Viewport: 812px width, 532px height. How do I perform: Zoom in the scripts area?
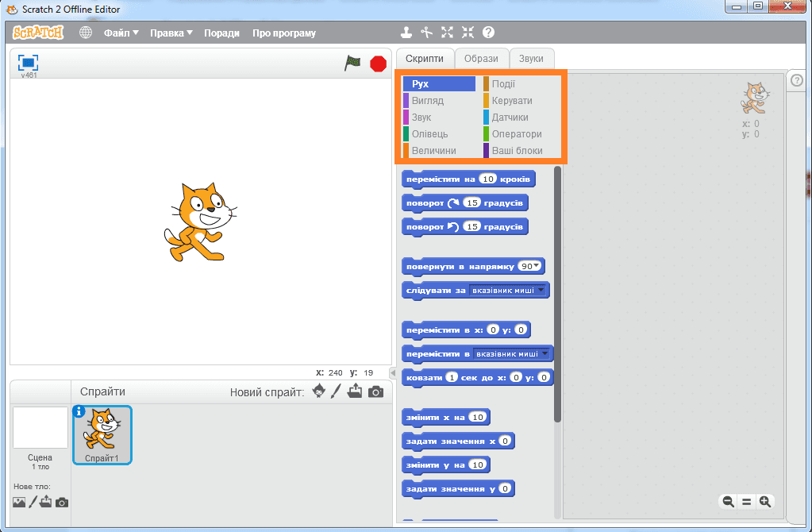pyautogui.click(x=765, y=502)
